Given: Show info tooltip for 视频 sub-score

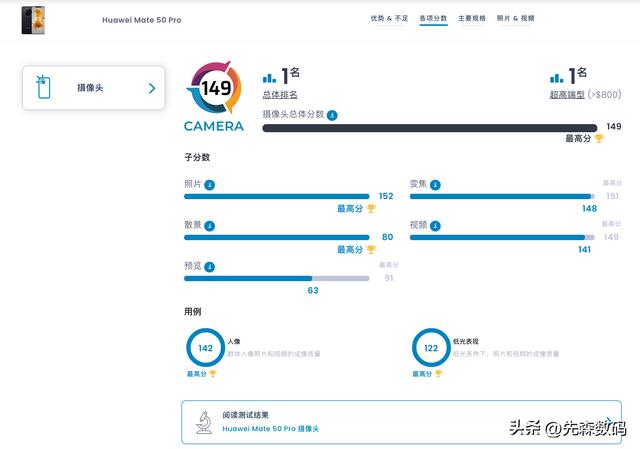Looking at the screenshot, I should point(436,226).
